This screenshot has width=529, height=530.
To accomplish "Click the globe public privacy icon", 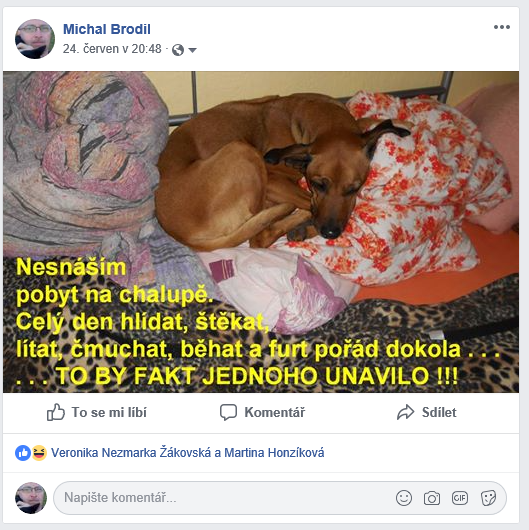I will tap(178, 50).
